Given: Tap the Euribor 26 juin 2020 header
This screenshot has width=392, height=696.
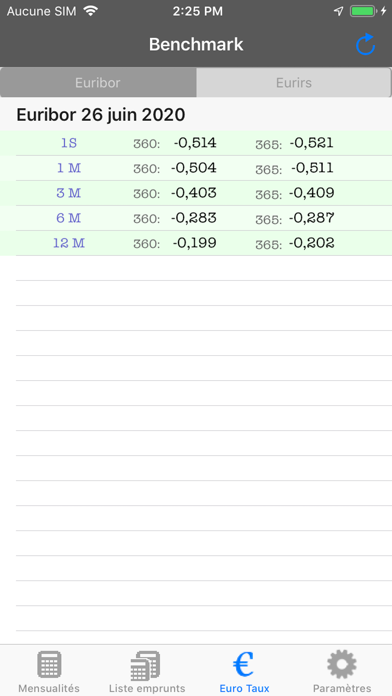Looking at the screenshot, I should click(101, 115).
